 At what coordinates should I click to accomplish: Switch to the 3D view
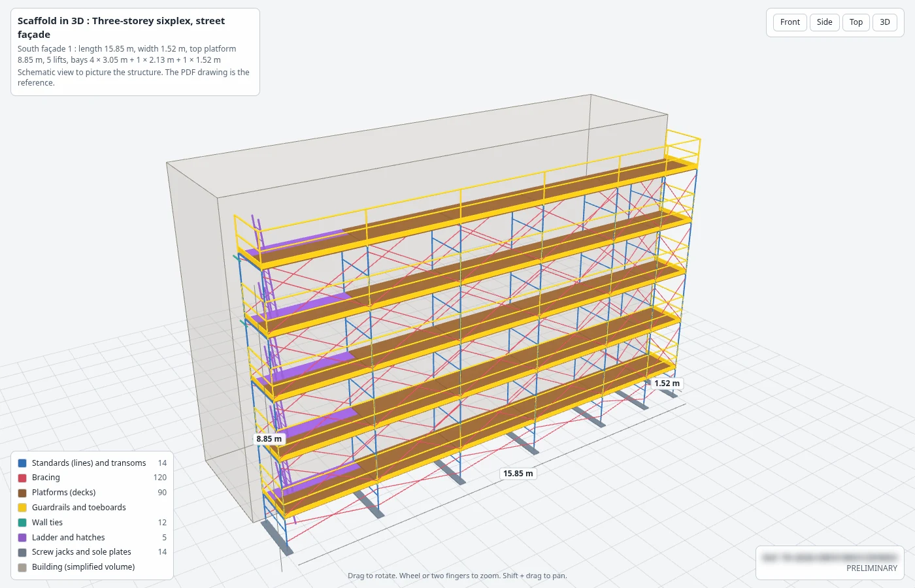coord(885,22)
